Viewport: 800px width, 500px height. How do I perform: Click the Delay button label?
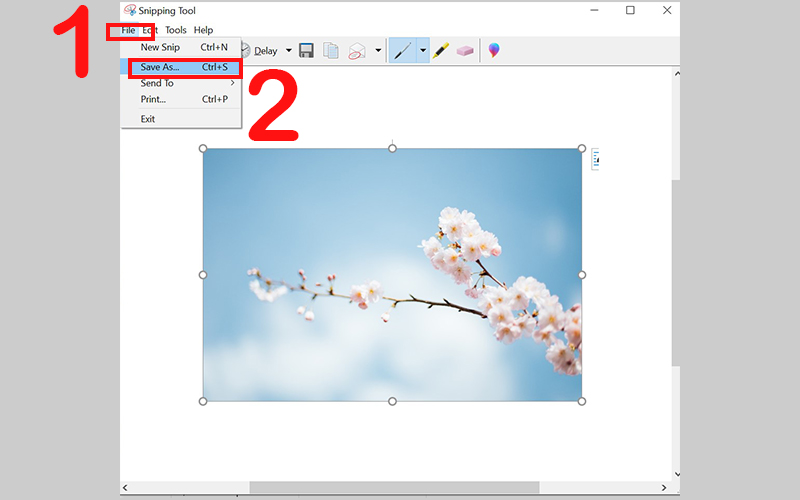(266, 51)
